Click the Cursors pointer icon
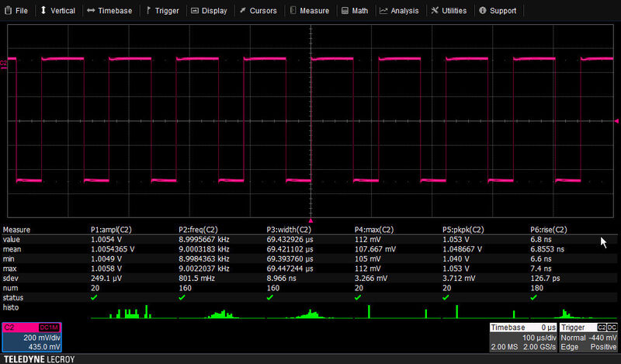This screenshot has width=621, height=364. [x=243, y=10]
